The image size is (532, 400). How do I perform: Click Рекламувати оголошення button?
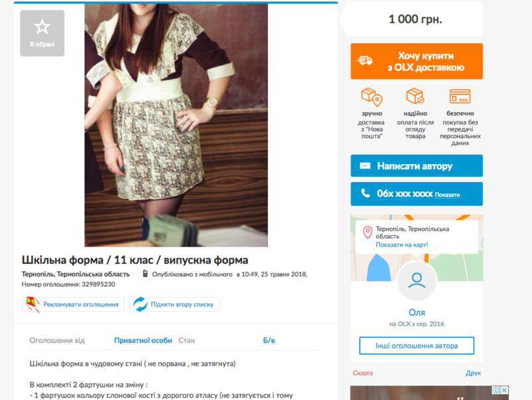pyautogui.click(x=73, y=304)
